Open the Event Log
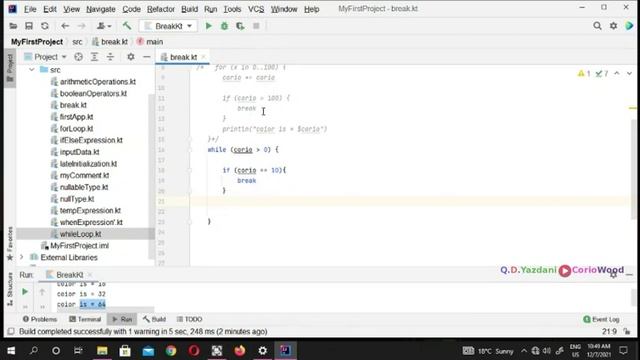 [601, 319]
